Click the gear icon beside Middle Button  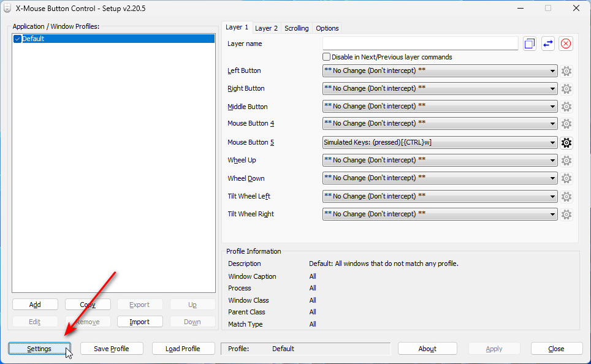click(566, 107)
